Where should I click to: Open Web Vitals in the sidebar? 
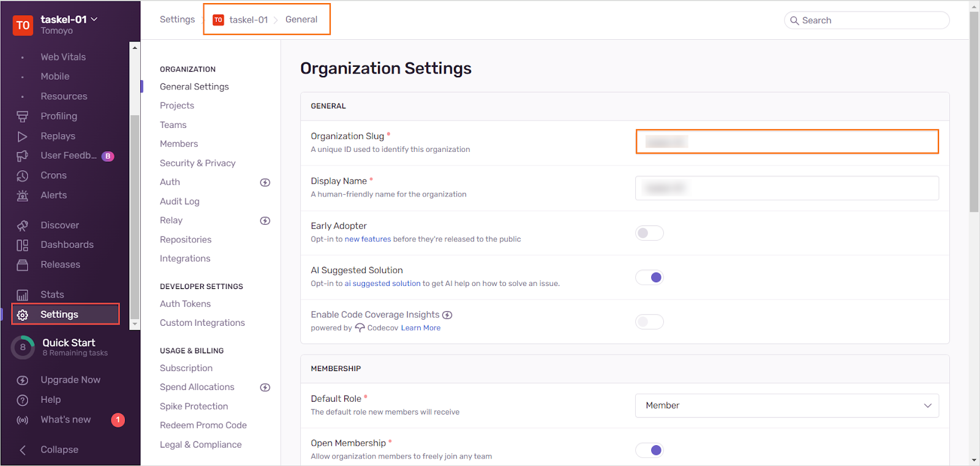click(63, 58)
